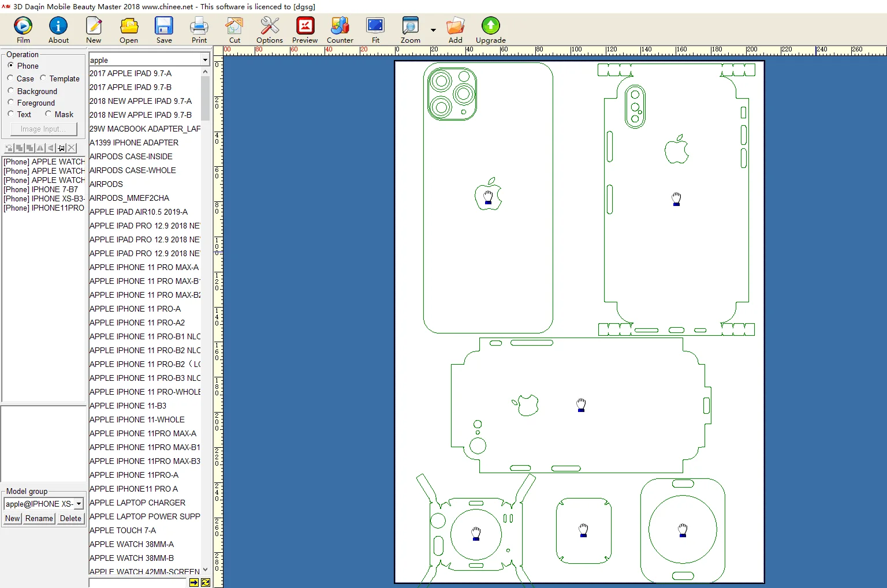Select APPLE IPHONE 11 PRO MAX-A template

pos(144,267)
